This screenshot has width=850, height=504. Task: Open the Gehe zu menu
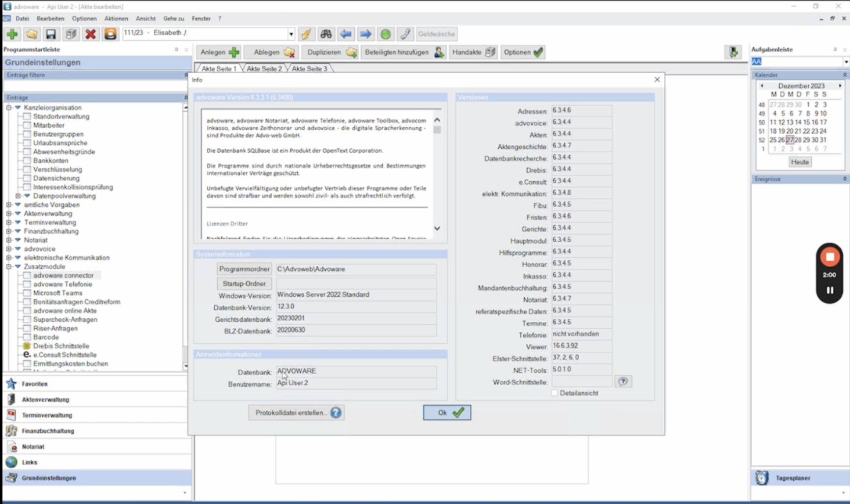point(173,19)
